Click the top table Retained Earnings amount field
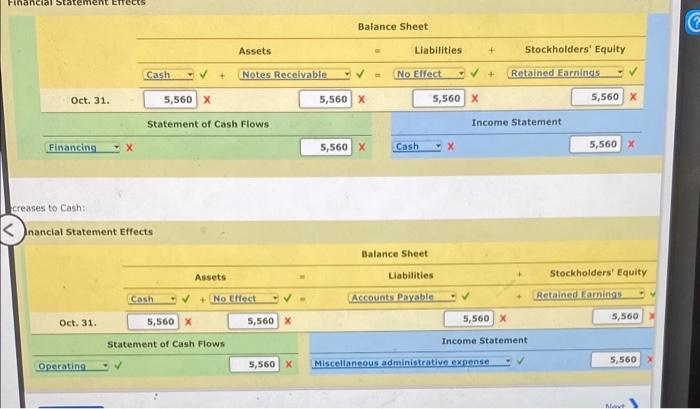 597,97
